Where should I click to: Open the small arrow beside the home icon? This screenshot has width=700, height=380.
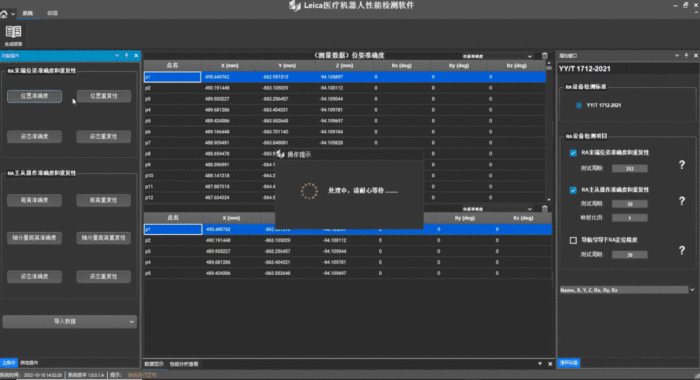tap(13, 14)
